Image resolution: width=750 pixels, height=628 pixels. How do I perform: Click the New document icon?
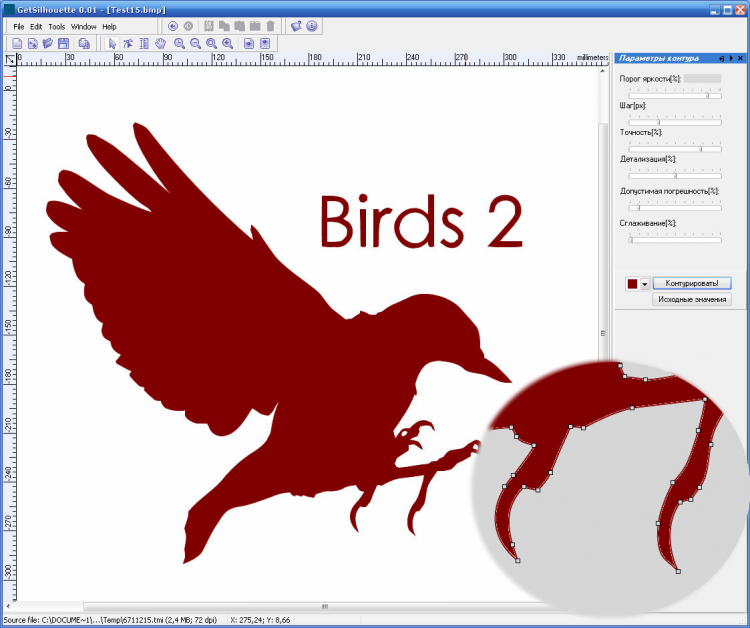17,44
